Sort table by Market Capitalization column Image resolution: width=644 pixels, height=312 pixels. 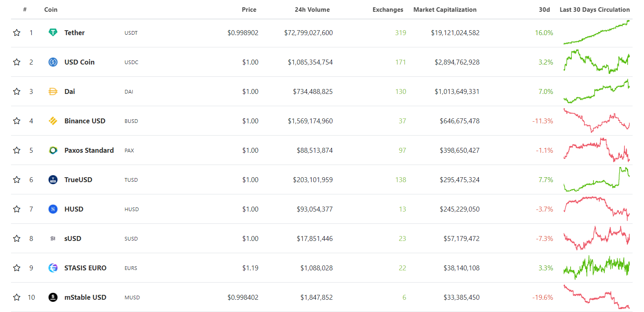click(445, 10)
